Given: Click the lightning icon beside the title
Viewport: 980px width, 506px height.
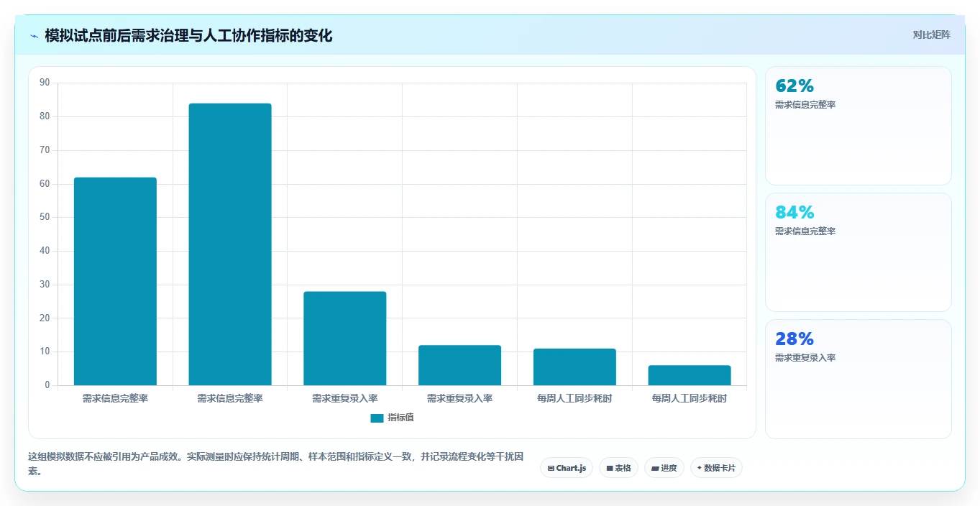Looking at the screenshot, I should pos(35,36).
